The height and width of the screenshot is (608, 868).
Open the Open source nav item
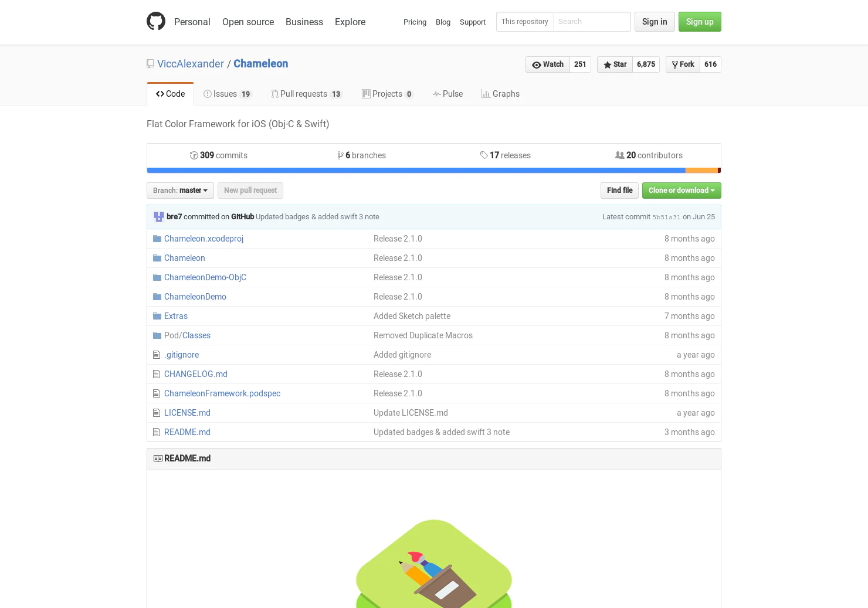pyautogui.click(x=248, y=22)
